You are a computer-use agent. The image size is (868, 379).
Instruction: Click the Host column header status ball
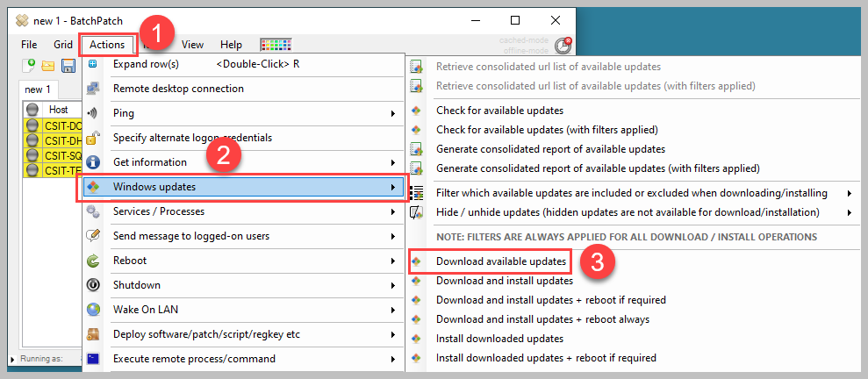click(32, 109)
